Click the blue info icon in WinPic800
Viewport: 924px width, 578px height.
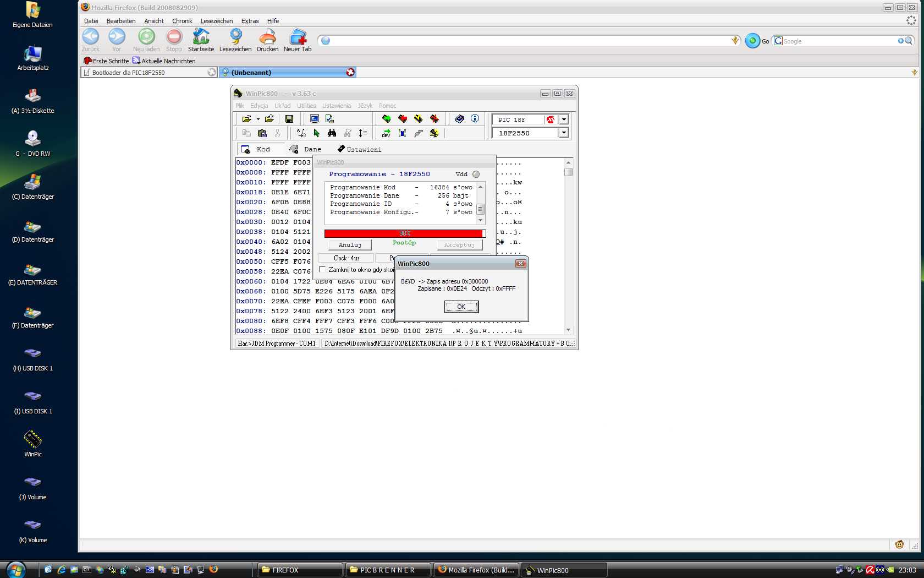pyautogui.click(x=475, y=119)
